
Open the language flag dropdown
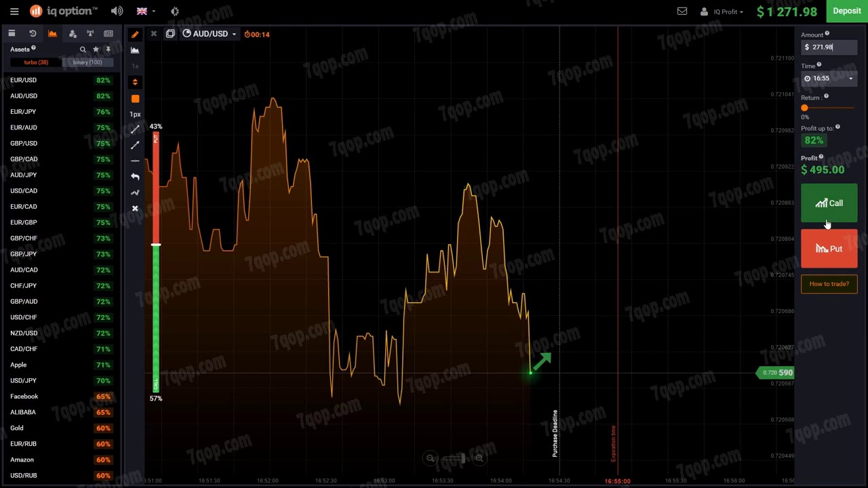point(146,12)
